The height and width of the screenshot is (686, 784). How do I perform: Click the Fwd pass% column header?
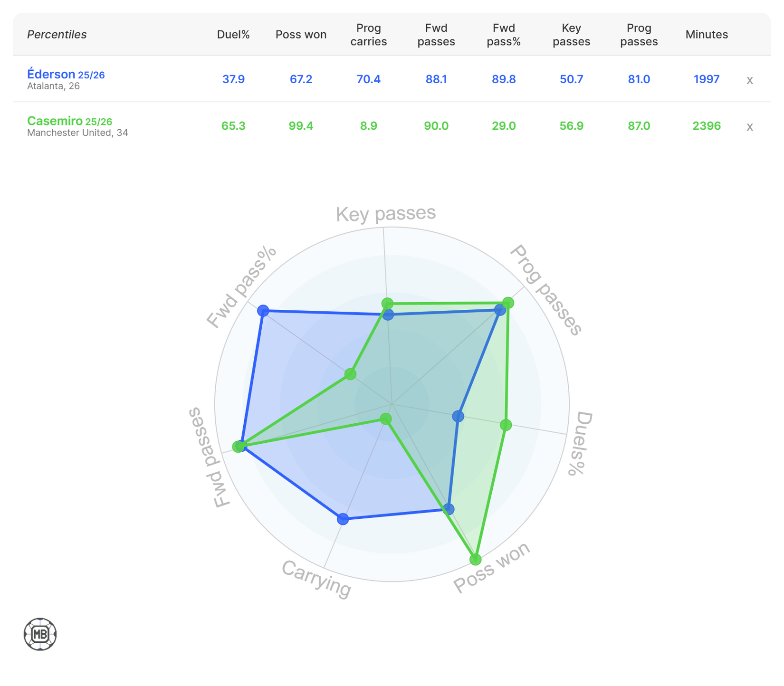(x=504, y=35)
